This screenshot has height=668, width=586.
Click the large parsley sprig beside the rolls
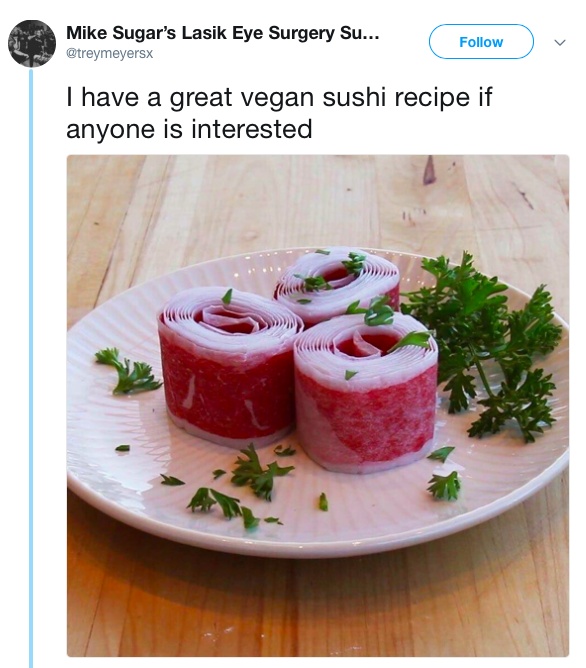pyautogui.click(x=483, y=345)
